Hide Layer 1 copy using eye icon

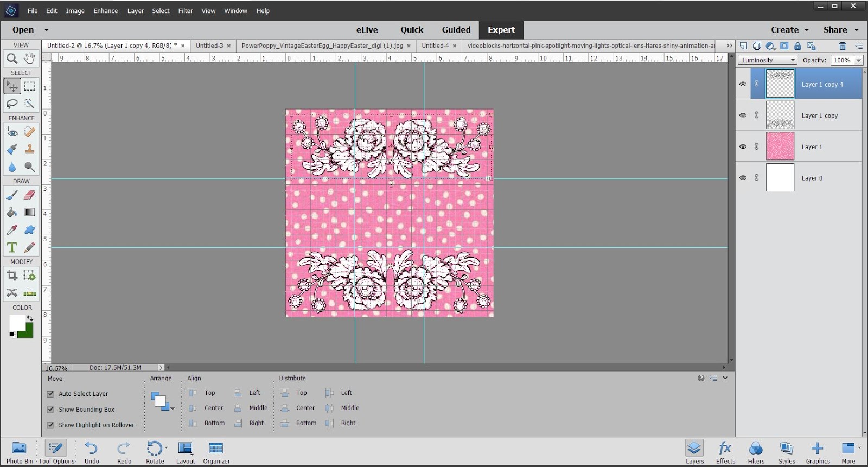[x=743, y=115]
